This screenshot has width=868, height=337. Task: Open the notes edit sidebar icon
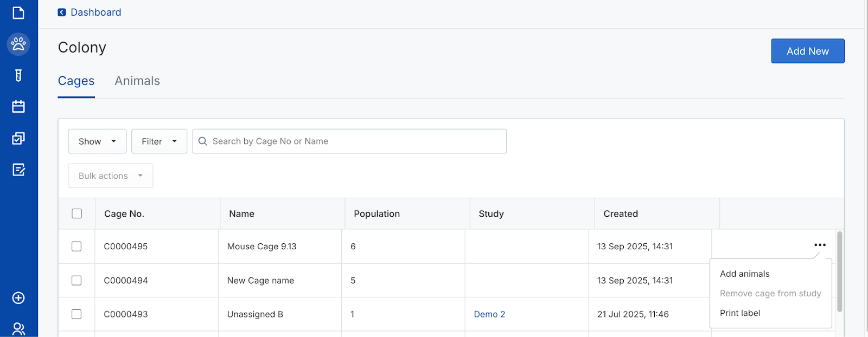tap(18, 170)
